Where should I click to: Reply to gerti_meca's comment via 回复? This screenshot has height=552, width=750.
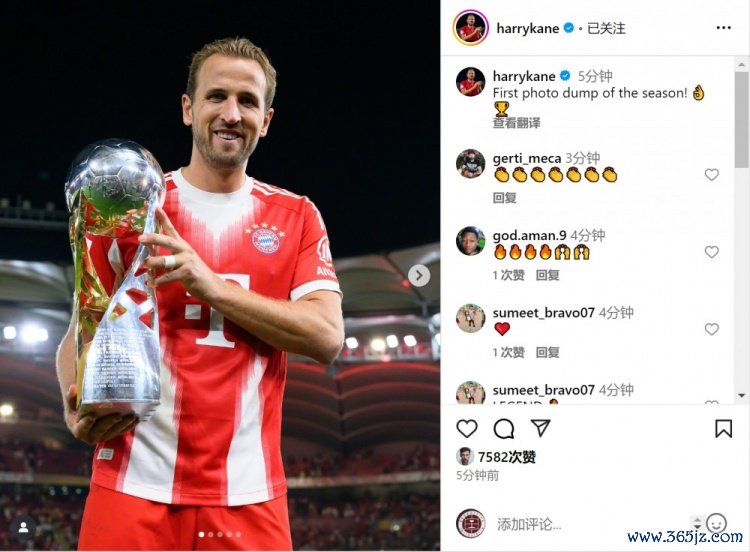tap(505, 198)
